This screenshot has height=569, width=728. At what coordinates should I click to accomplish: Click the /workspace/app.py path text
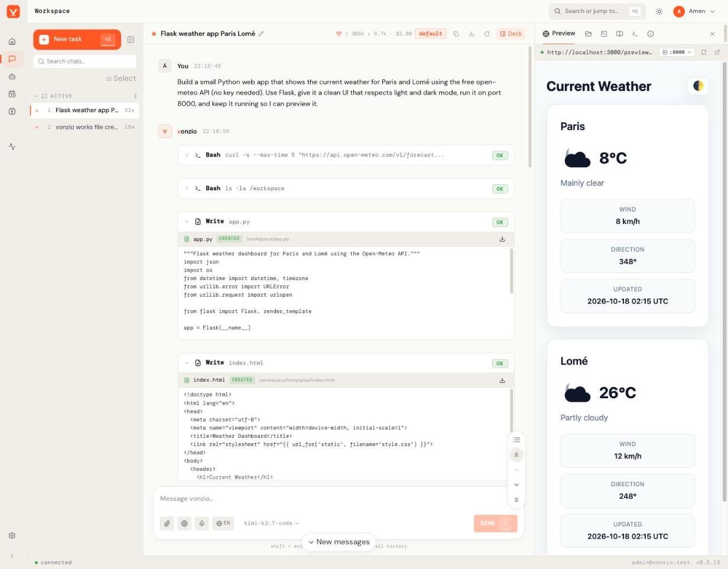pyautogui.click(x=268, y=239)
